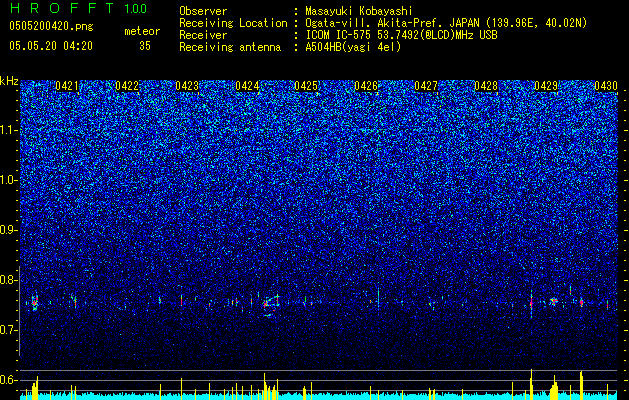Click the 0422 time marker
Viewport: 629px width, 400px height.
pos(127,86)
